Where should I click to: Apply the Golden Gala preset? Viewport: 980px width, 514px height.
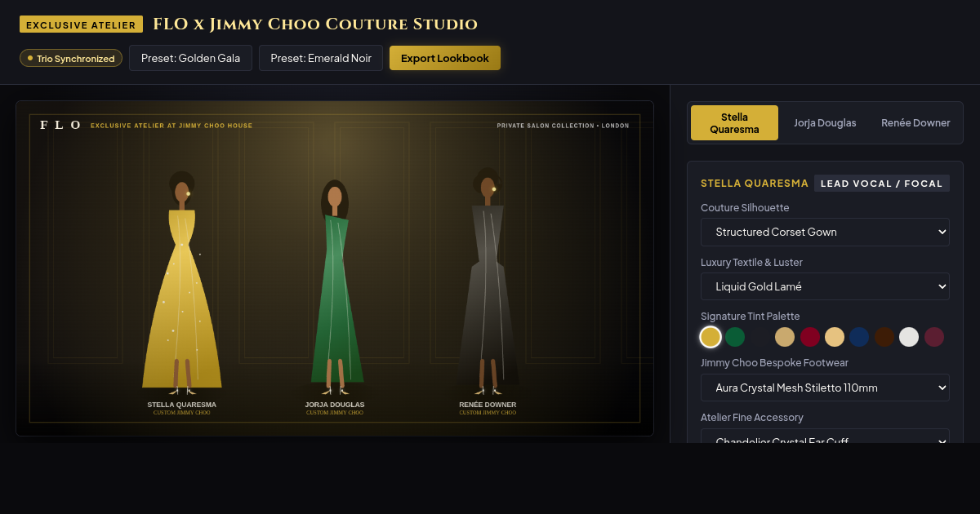click(x=190, y=58)
